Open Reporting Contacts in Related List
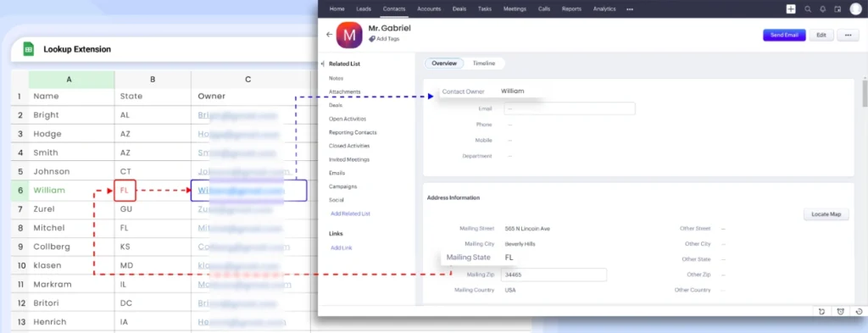The image size is (868, 333). click(x=353, y=133)
